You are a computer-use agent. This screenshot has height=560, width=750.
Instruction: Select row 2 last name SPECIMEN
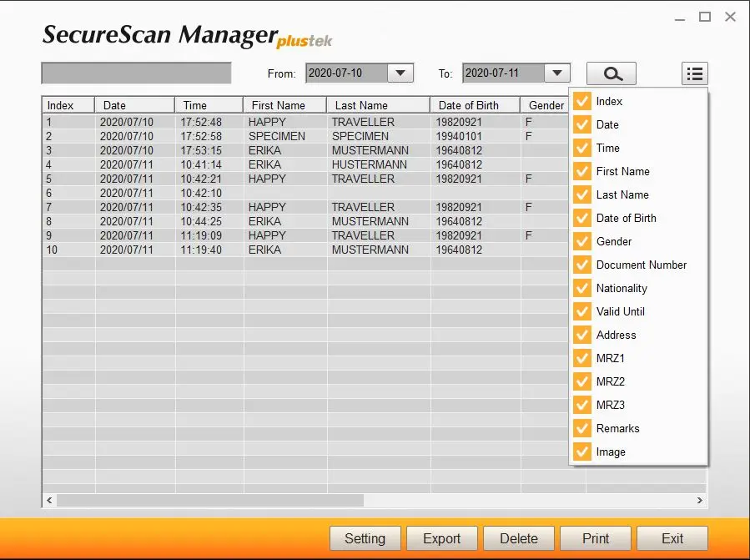tap(379, 136)
